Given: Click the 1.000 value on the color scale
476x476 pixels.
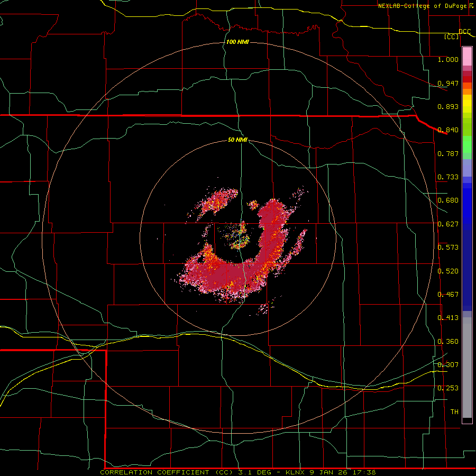Looking at the screenshot, I should pos(448,59).
